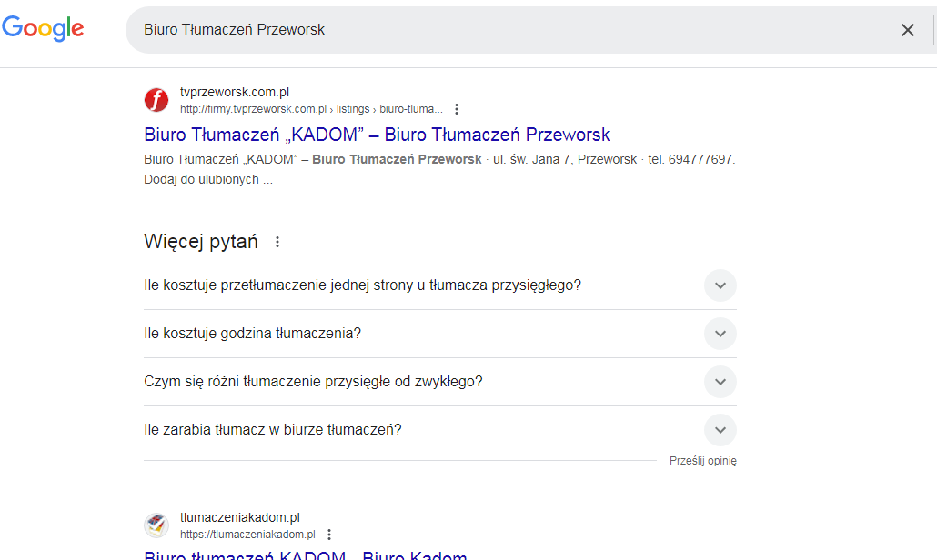Open 'Biuro Tłumaczeń „KADOM" – Biuro Tłumaczeń Przeworsk' link

coord(377,135)
